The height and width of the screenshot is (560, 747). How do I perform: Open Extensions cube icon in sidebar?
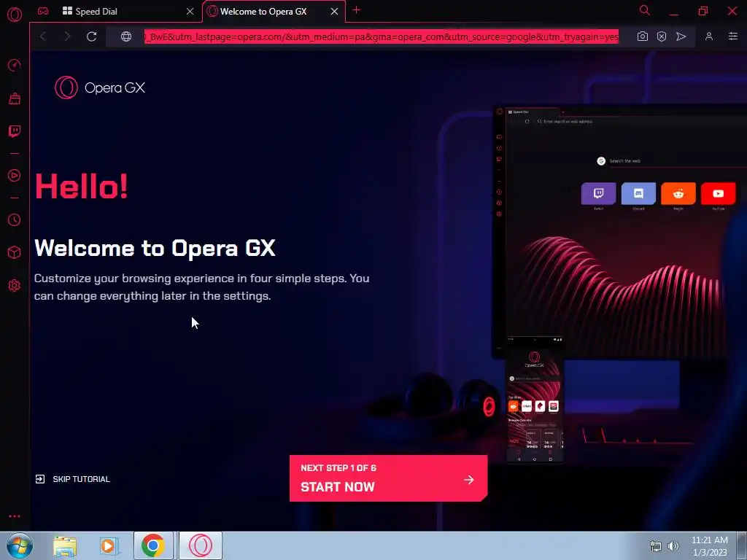[x=15, y=252]
